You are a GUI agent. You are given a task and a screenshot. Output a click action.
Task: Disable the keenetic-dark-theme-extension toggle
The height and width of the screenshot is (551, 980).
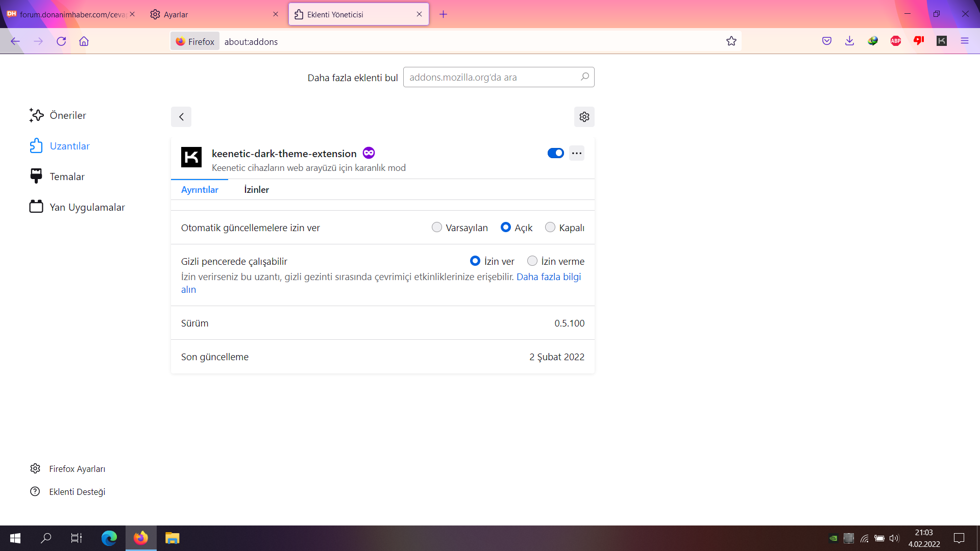pyautogui.click(x=555, y=153)
